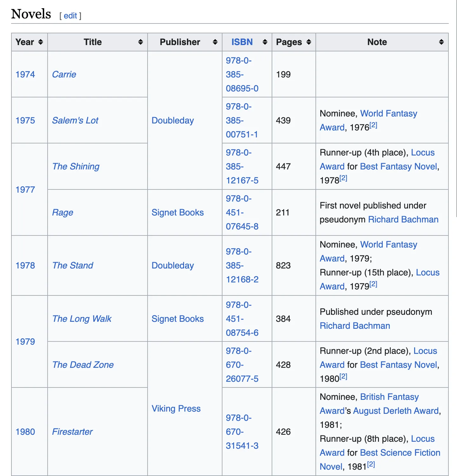The height and width of the screenshot is (476, 457).
Task: Click the Pages column header
Action: (294, 42)
